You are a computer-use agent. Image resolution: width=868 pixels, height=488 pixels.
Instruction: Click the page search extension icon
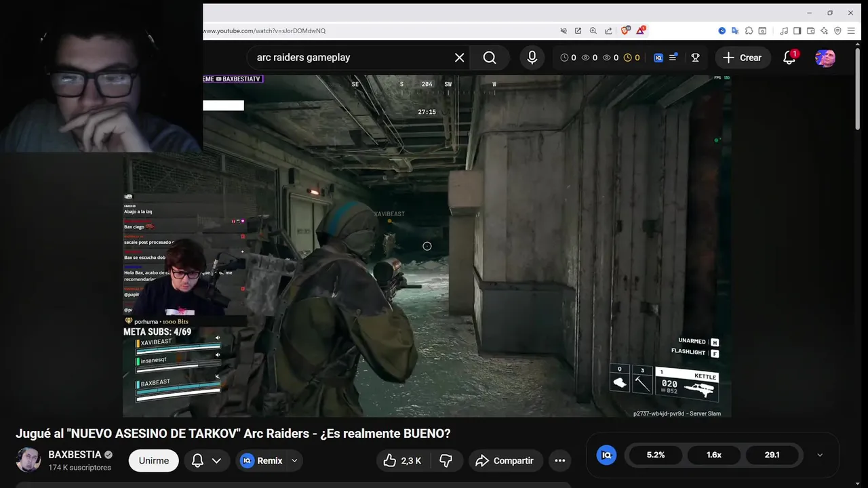(x=762, y=30)
